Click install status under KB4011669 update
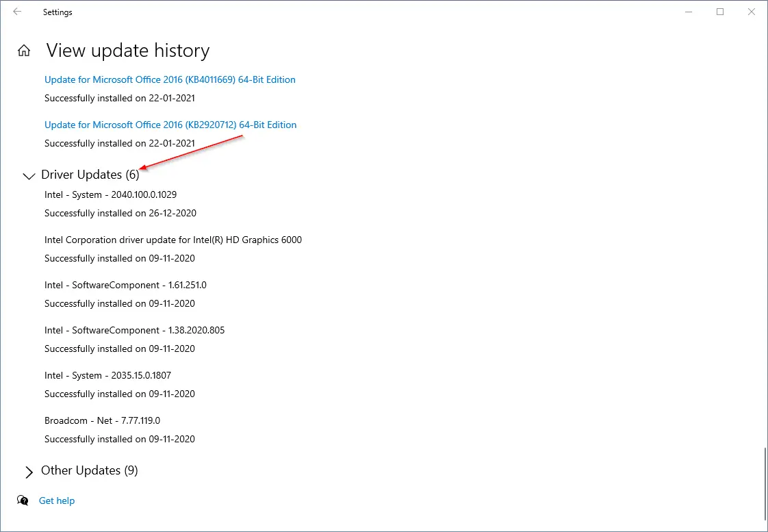768x532 pixels. [x=120, y=98]
